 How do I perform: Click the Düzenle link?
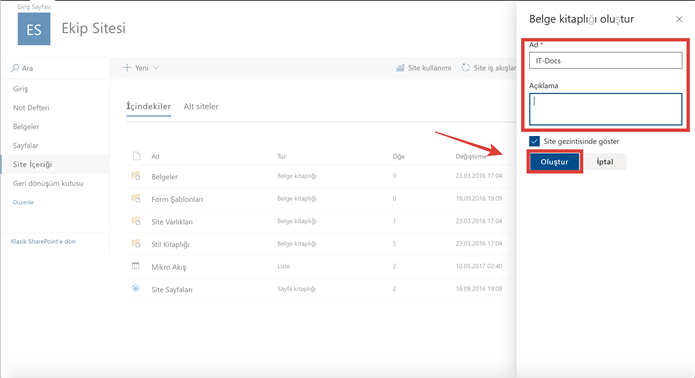click(x=23, y=202)
